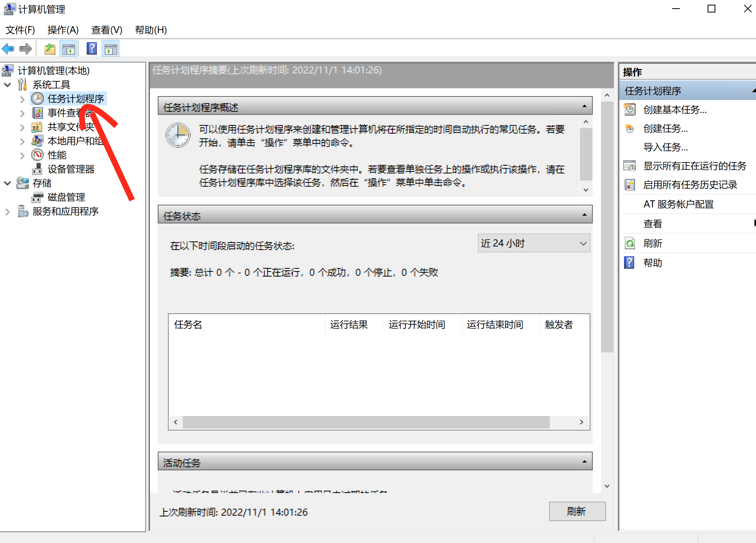Open the 查看(V) menu
756x543 pixels.
click(107, 30)
